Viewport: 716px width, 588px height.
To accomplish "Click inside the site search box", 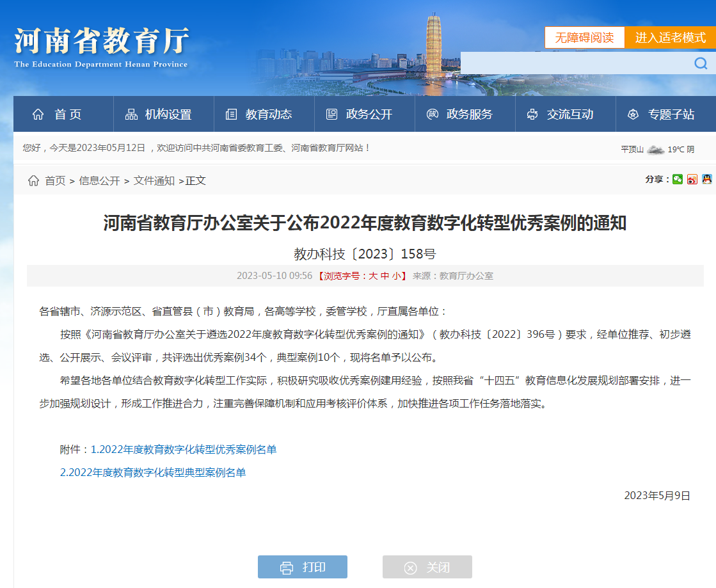I will 577,63.
